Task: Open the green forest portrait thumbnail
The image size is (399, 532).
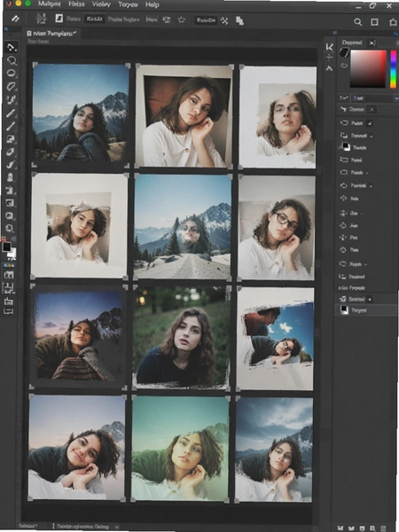Action: coord(182,337)
